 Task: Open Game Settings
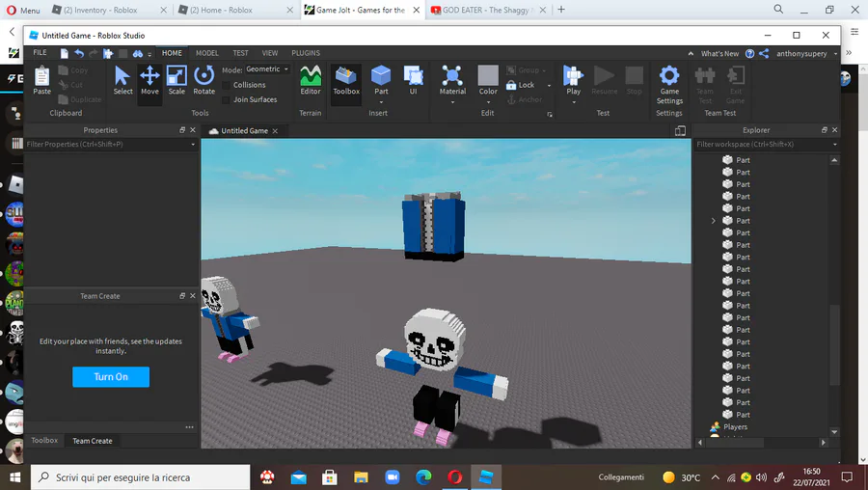coord(669,84)
